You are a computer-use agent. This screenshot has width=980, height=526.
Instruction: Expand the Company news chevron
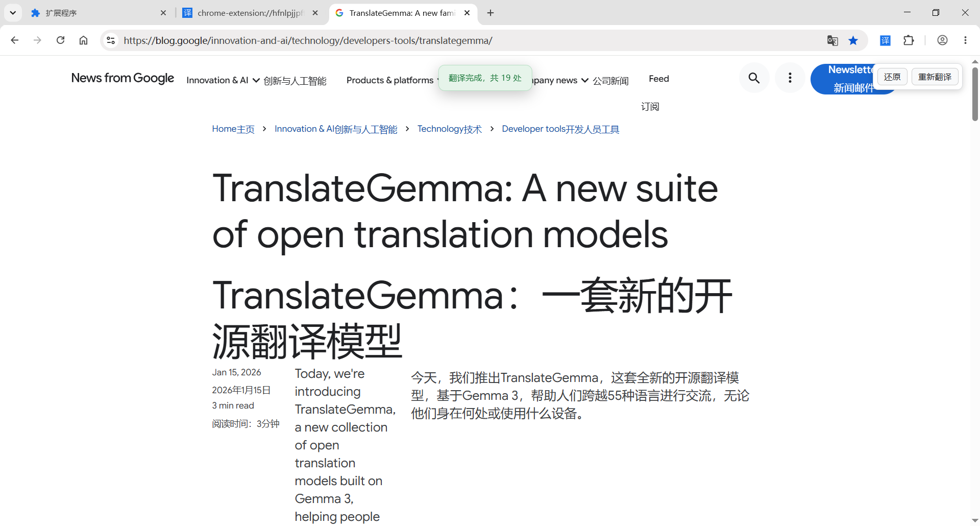585,80
